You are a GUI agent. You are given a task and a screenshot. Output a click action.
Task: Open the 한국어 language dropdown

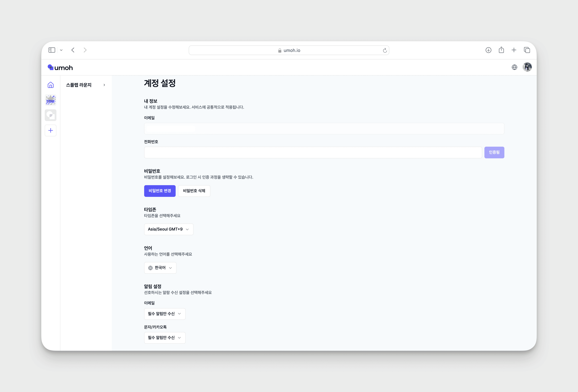(160, 268)
